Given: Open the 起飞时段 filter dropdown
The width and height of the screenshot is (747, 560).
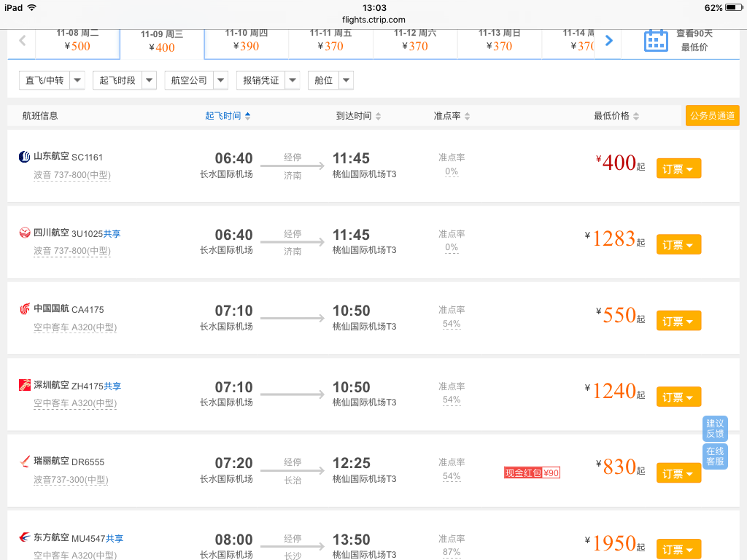Looking at the screenshot, I should [x=125, y=80].
